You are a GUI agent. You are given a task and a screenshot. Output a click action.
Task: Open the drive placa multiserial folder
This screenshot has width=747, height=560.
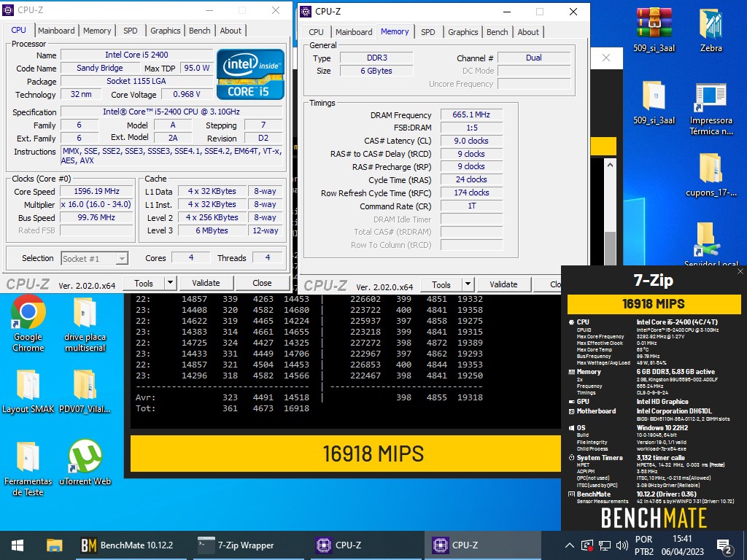click(85, 324)
